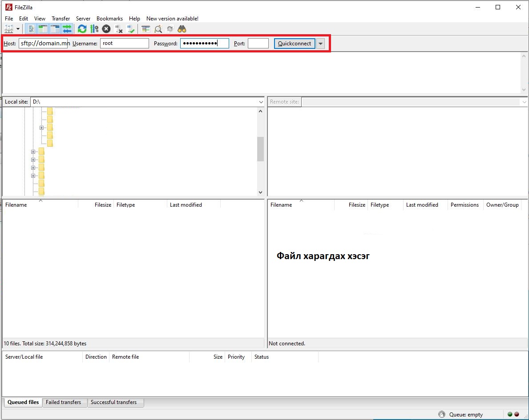529x420 pixels.
Task: Sort local files by Filetype column
Action: 141,205
